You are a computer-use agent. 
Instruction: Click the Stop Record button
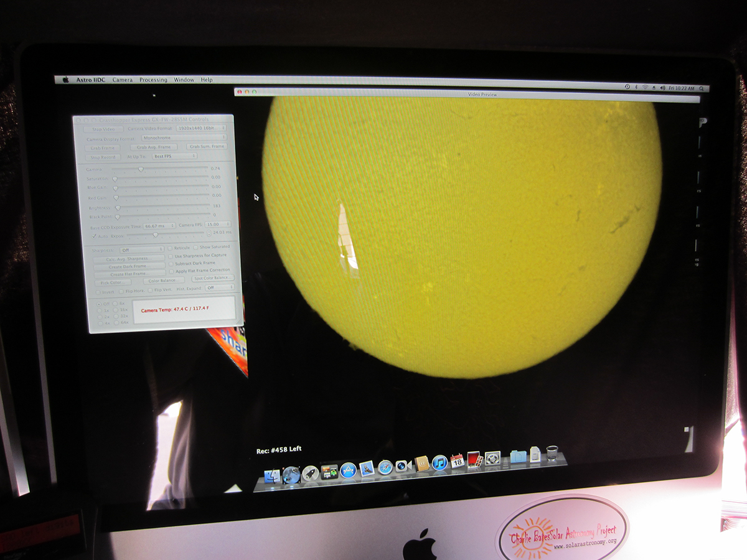104,157
